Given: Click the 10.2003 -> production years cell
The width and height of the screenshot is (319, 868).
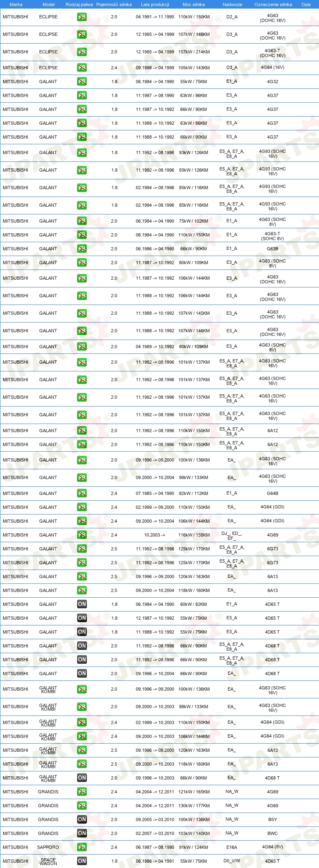Looking at the screenshot, I should [155, 535].
